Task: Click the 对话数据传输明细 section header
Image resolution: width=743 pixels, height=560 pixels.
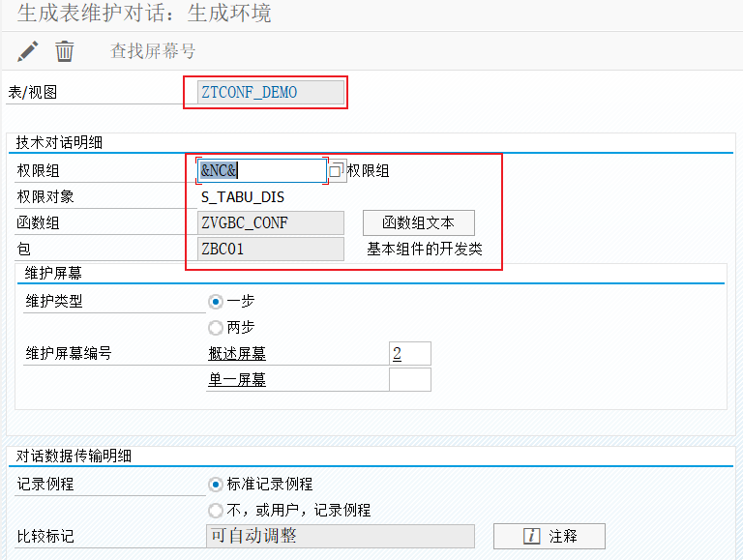Action: coord(74,456)
